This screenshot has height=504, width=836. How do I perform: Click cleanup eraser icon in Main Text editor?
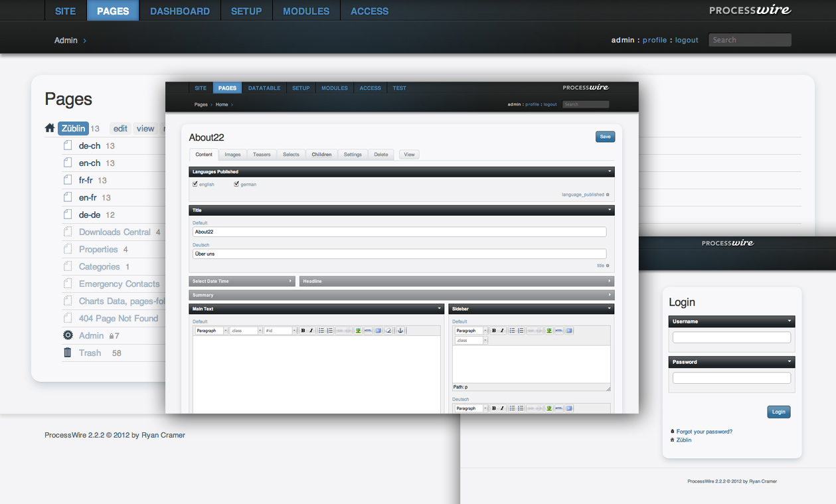388,331
